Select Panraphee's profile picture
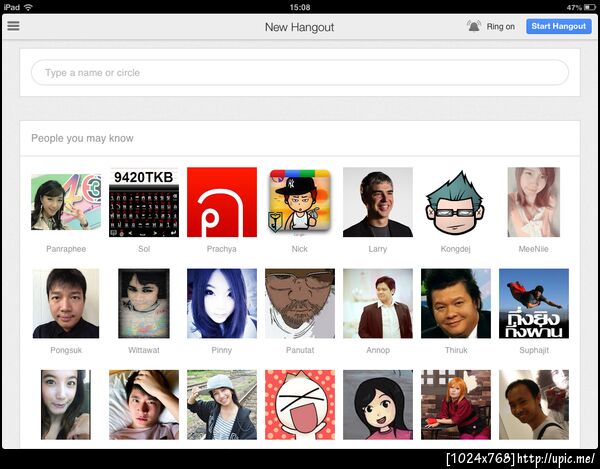Image resolution: width=600 pixels, height=469 pixels. tap(66, 202)
